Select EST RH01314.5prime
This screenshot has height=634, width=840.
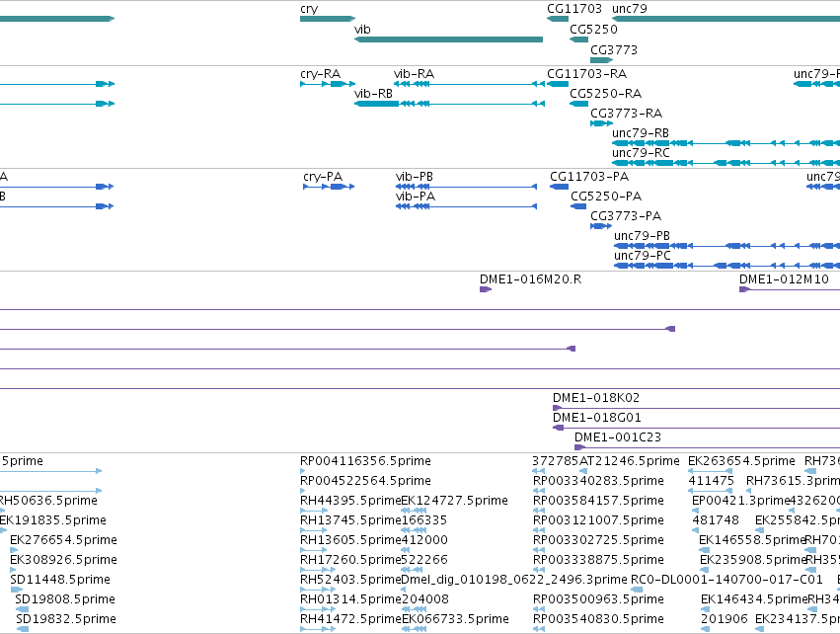click(x=350, y=599)
